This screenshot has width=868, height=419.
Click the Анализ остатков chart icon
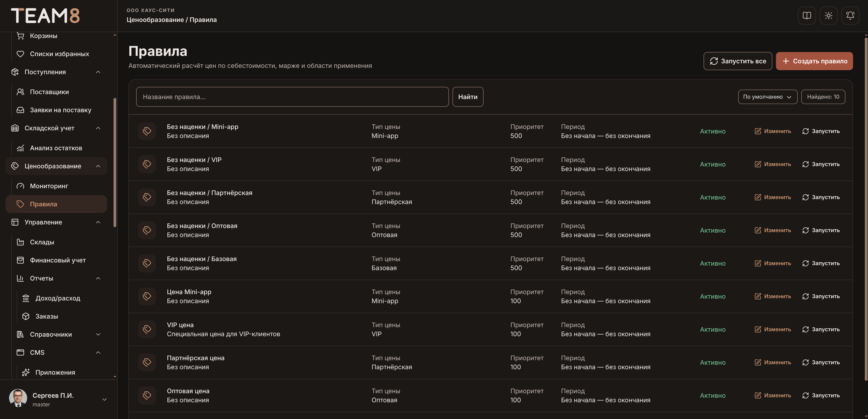click(x=21, y=148)
